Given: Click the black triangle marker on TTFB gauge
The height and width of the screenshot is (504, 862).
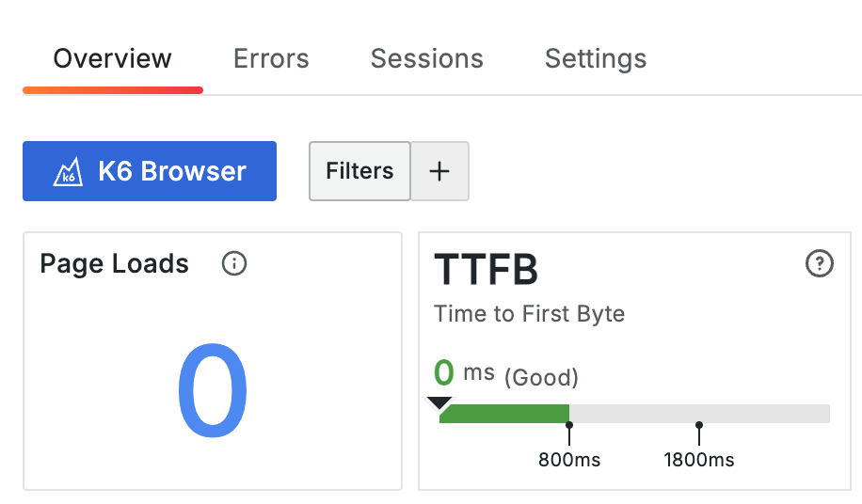Looking at the screenshot, I should pyautogui.click(x=439, y=402).
